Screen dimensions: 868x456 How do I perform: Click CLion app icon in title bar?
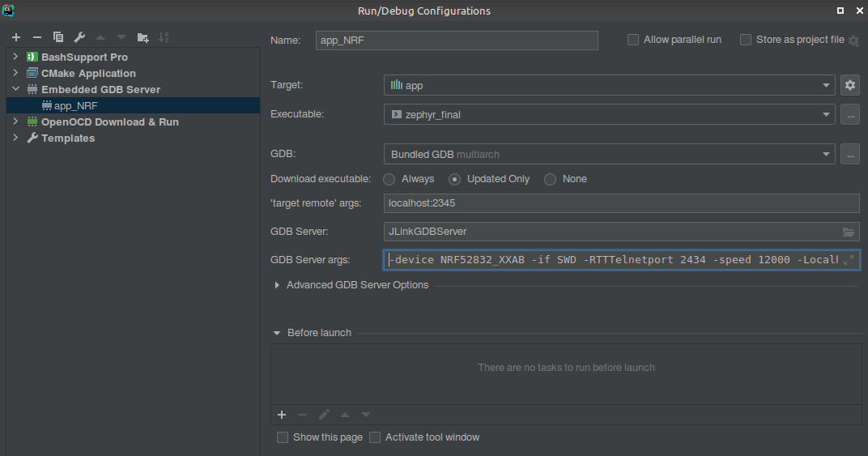(x=8, y=11)
